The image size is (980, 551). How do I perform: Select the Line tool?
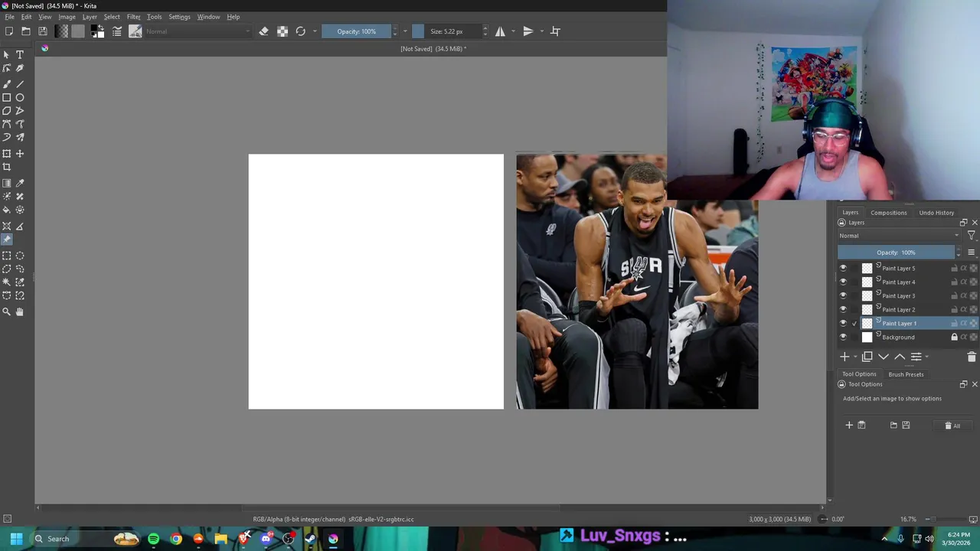tap(20, 83)
